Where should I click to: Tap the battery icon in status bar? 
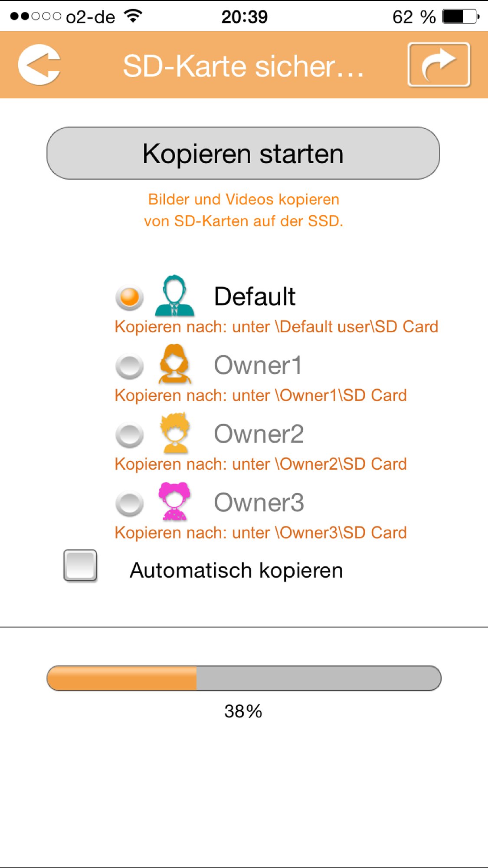point(461,17)
